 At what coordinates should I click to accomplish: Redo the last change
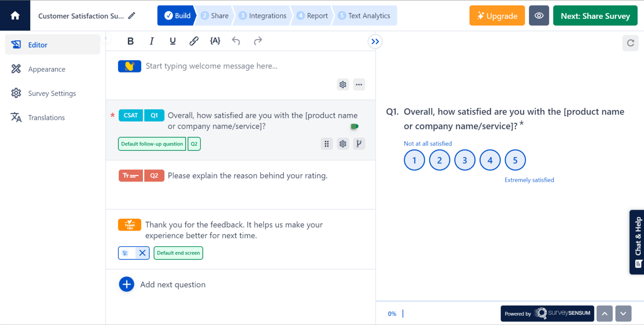[x=257, y=41]
